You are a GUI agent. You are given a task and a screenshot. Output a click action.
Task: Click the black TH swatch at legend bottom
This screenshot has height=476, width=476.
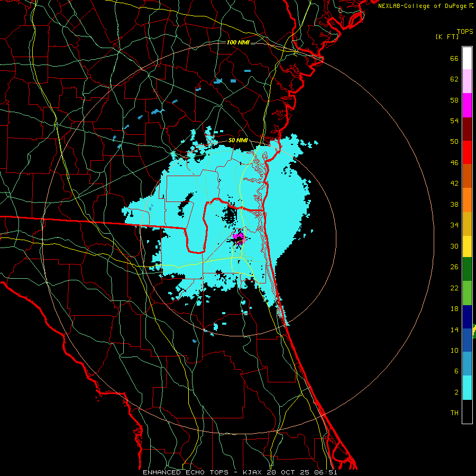(467, 411)
